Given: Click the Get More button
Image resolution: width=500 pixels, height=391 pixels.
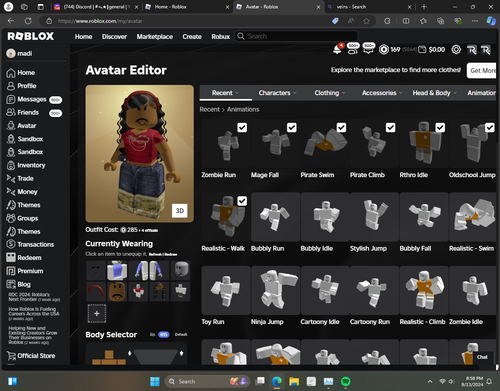Looking at the screenshot, I should click(482, 70).
